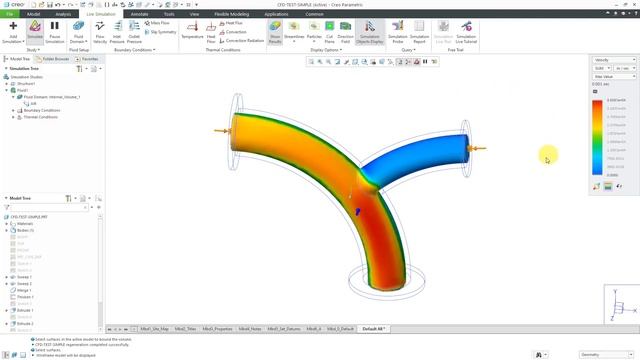Viewport: 640px width, 360px height.
Task: Click the Simulate button icon
Action: coord(35,27)
